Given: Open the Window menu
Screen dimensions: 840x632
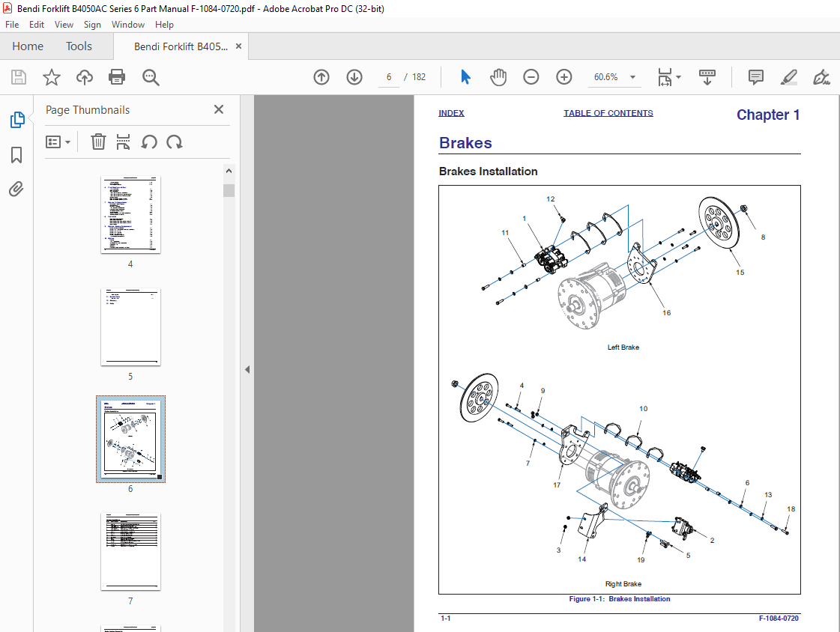Looking at the screenshot, I should (128, 25).
